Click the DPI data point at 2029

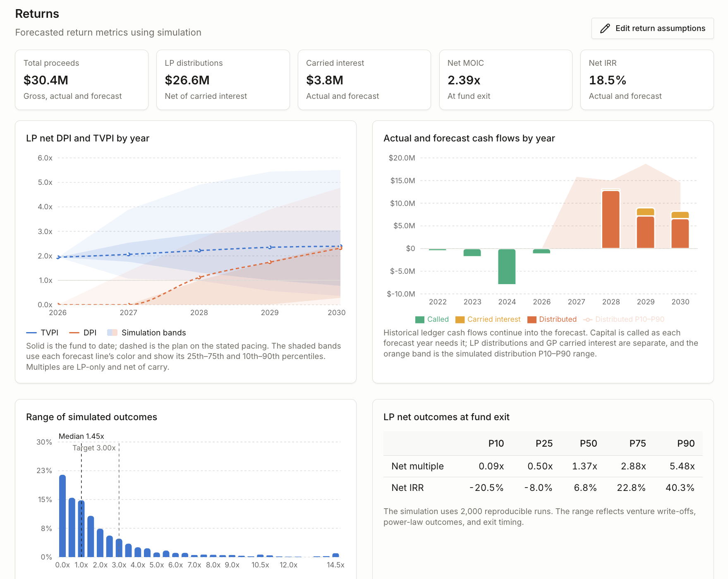point(270,262)
